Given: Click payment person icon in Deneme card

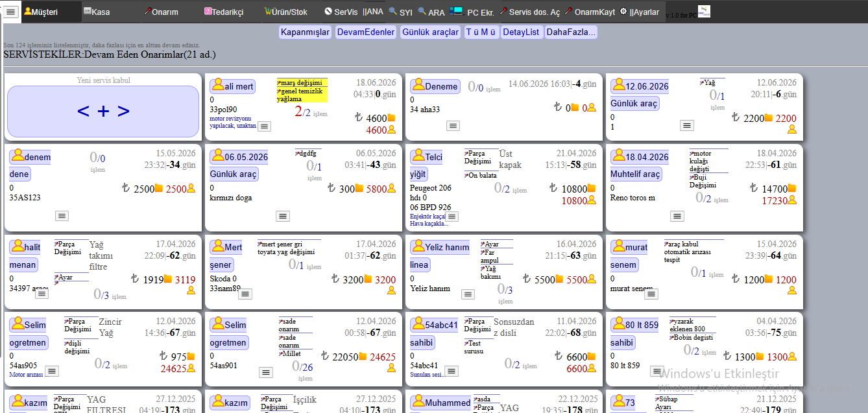Looking at the screenshot, I should click(x=592, y=108).
